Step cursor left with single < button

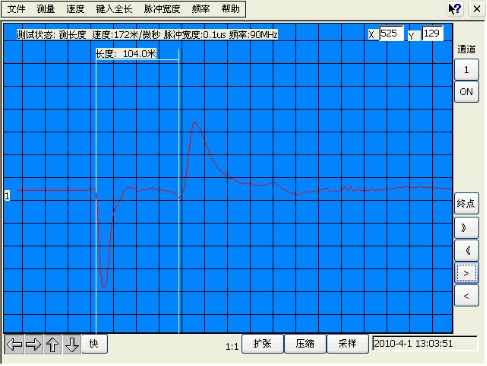click(466, 296)
